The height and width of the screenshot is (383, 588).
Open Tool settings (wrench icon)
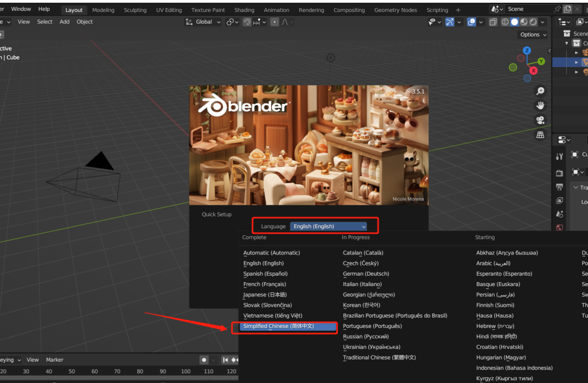559,156
